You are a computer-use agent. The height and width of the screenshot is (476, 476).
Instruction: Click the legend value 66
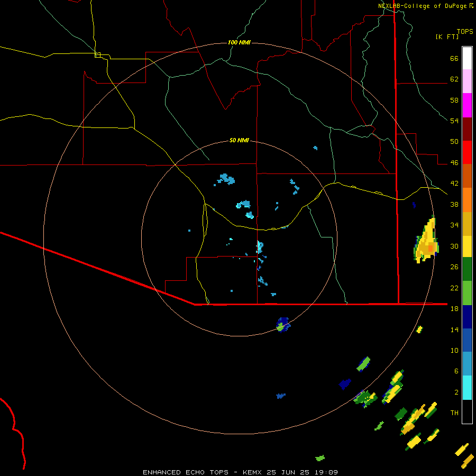point(454,59)
